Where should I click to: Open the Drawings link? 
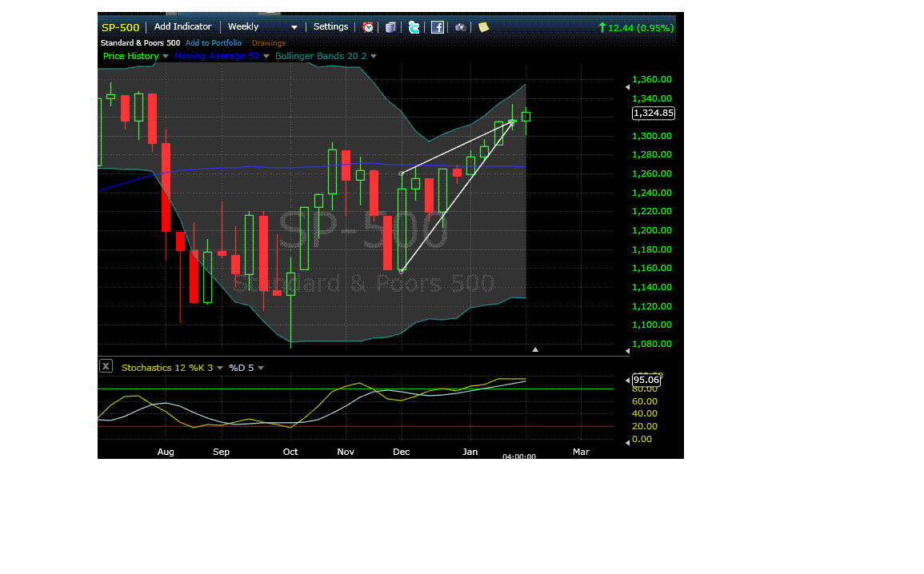[x=269, y=43]
